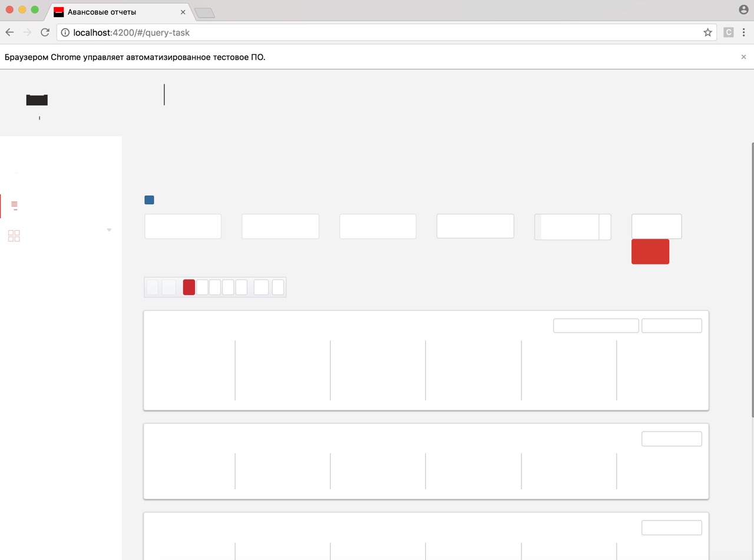Click the red SG-style favicon on the browser tab

(x=58, y=11)
